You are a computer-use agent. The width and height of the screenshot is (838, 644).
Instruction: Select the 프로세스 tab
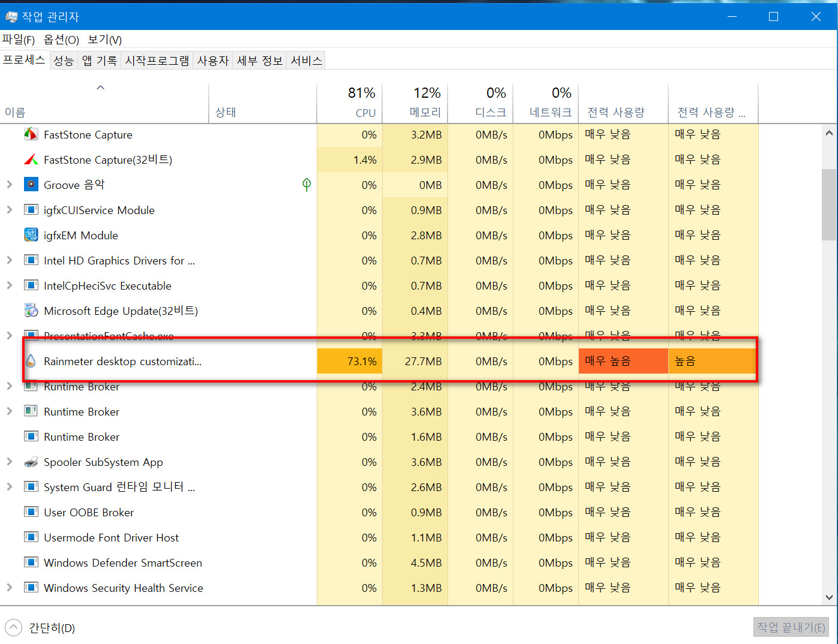click(x=24, y=60)
